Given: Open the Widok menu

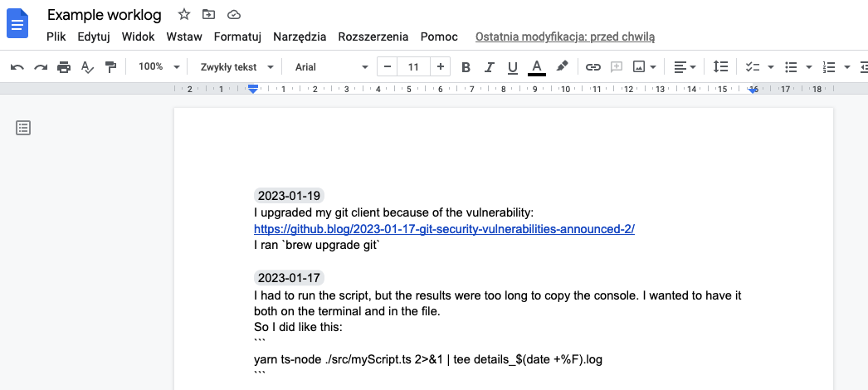Looking at the screenshot, I should point(139,37).
